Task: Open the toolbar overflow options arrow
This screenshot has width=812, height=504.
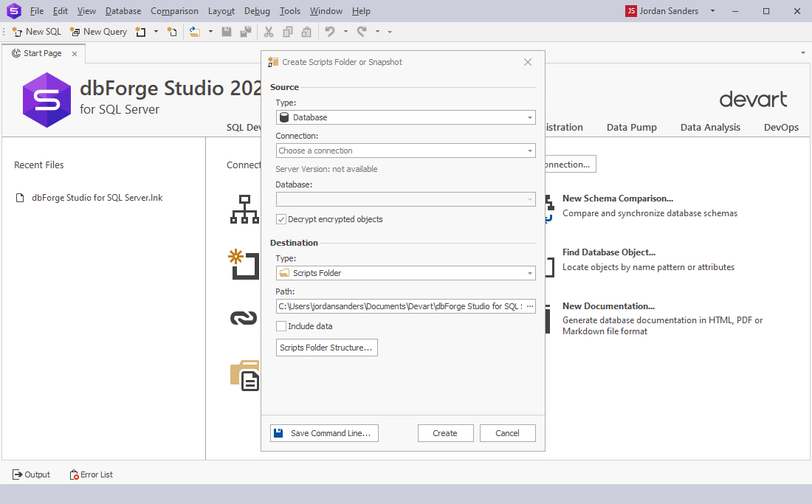Action: coord(390,32)
